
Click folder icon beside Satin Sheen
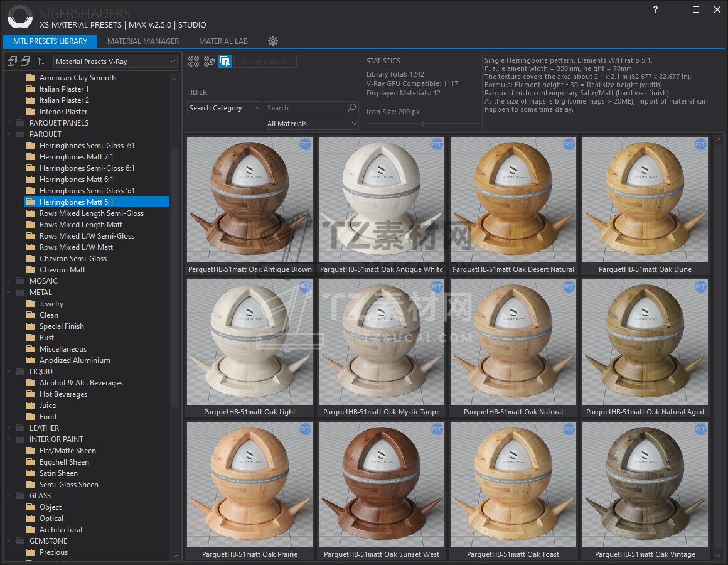[x=31, y=473]
